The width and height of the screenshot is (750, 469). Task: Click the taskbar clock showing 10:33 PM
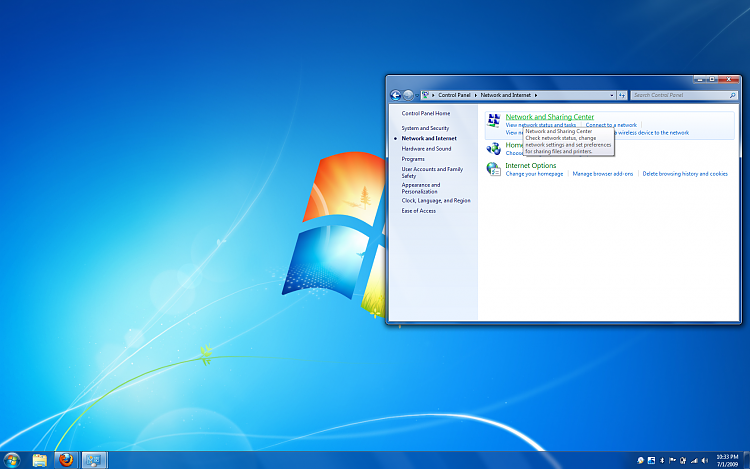click(x=727, y=460)
